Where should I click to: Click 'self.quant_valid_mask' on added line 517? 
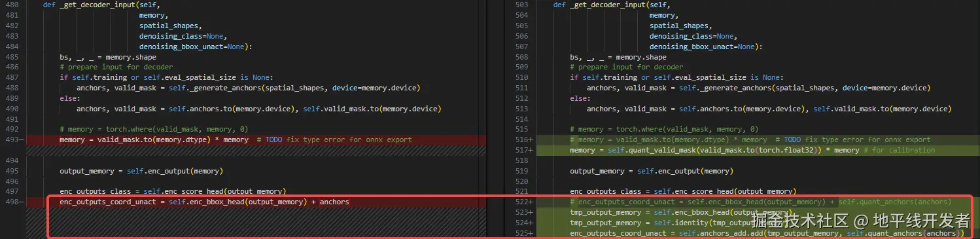[663, 150]
